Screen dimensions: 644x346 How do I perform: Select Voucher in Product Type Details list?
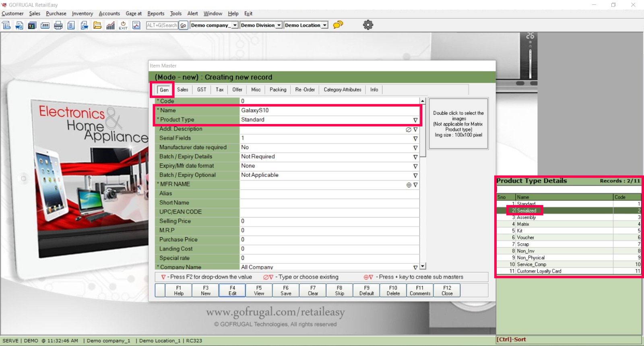(x=568, y=238)
